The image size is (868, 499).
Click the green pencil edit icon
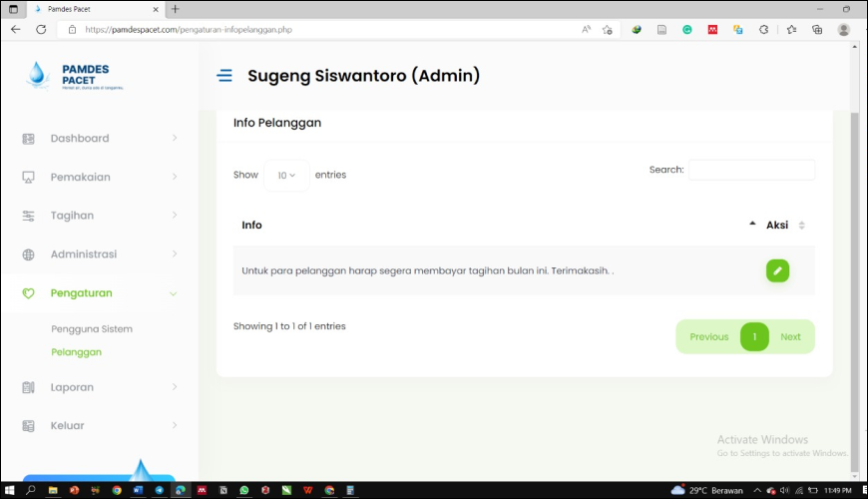point(777,270)
